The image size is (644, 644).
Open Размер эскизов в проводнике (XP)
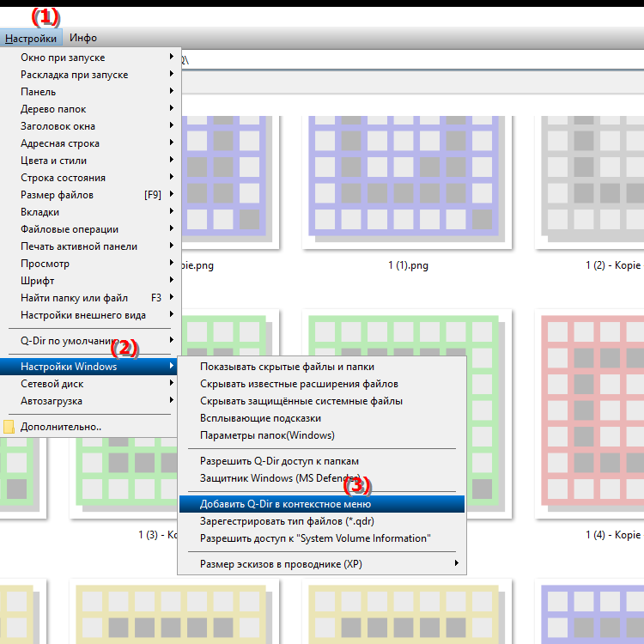point(322,564)
